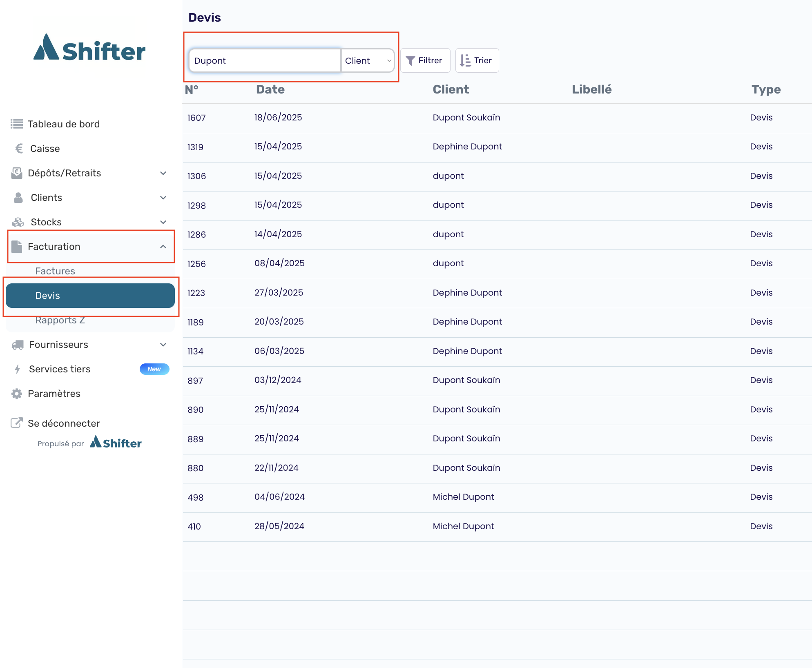Open quote number 1134

pyautogui.click(x=497, y=352)
